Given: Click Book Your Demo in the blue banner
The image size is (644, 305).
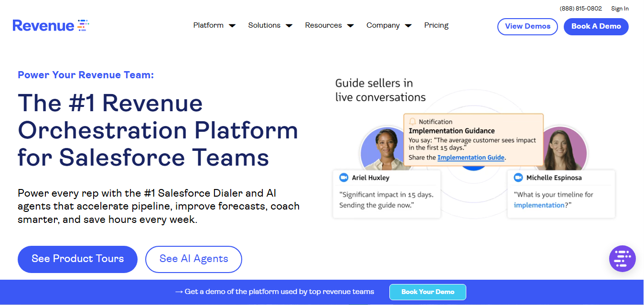Looking at the screenshot, I should (x=427, y=292).
